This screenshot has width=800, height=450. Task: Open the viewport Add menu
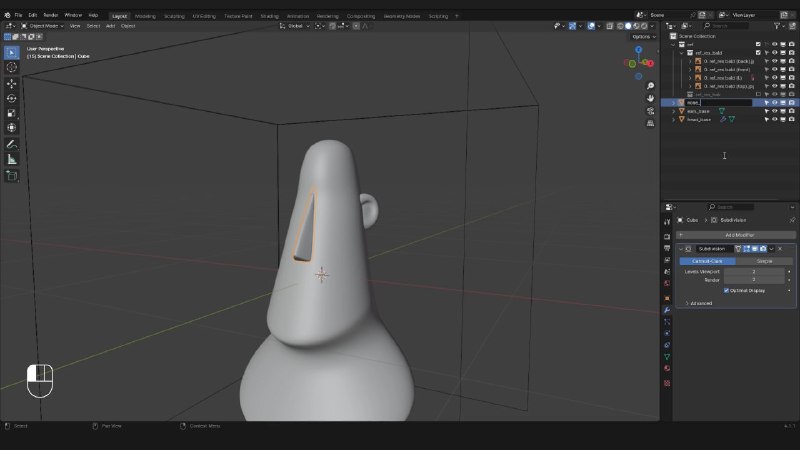[110, 26]
